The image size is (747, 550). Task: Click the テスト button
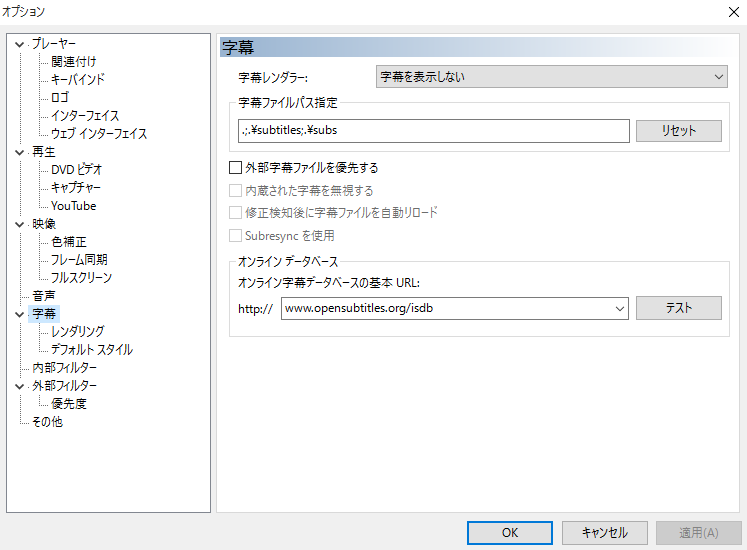coord(678,308)
